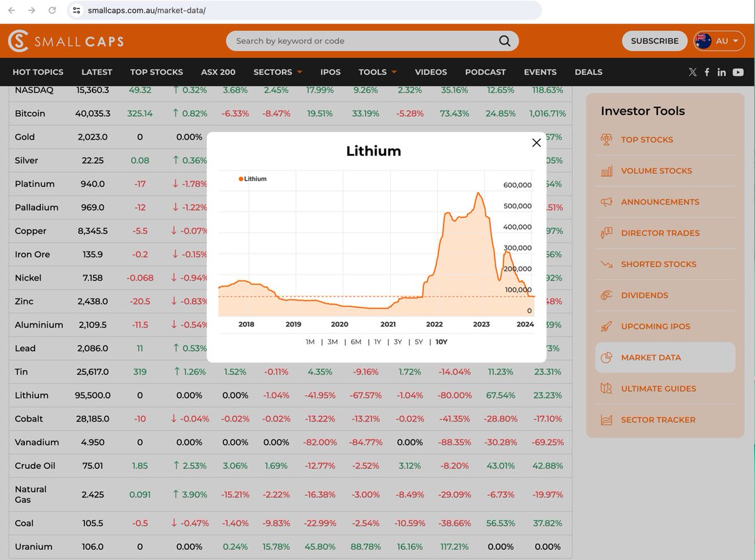Open the ANNOUNCEMENTS sidebar link
755x560 pixels.
pyautogui.click(x=660, y=202)
